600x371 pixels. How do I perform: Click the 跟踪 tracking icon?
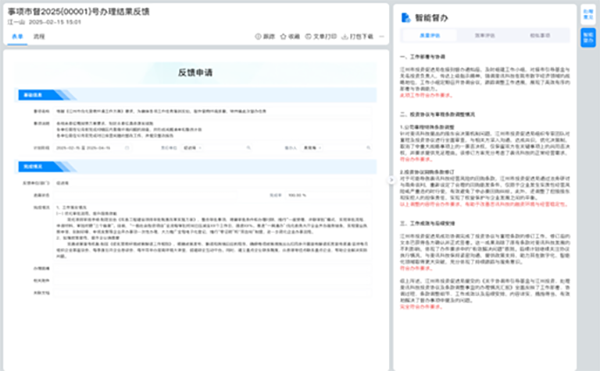258,36
